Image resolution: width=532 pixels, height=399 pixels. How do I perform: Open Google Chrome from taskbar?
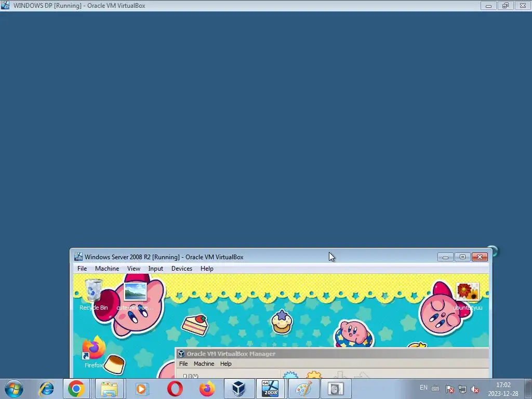(76, 389)
